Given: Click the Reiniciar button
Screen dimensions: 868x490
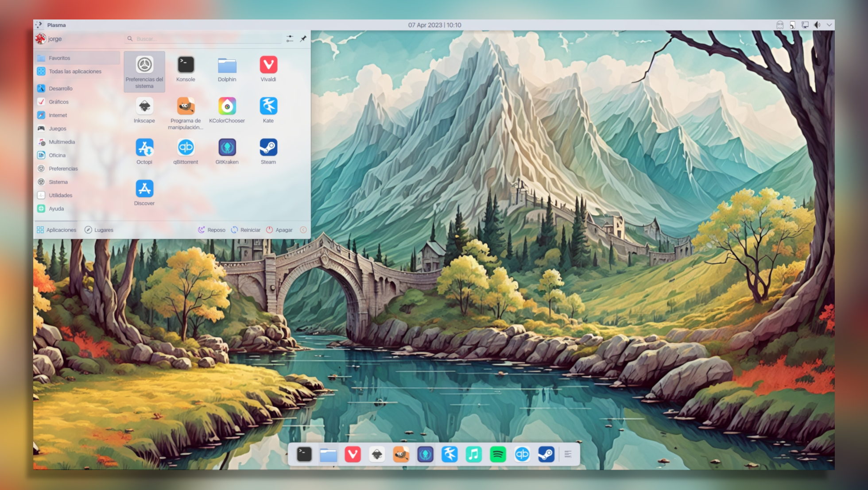Looking at the screenshot, I should click(246, 230).
